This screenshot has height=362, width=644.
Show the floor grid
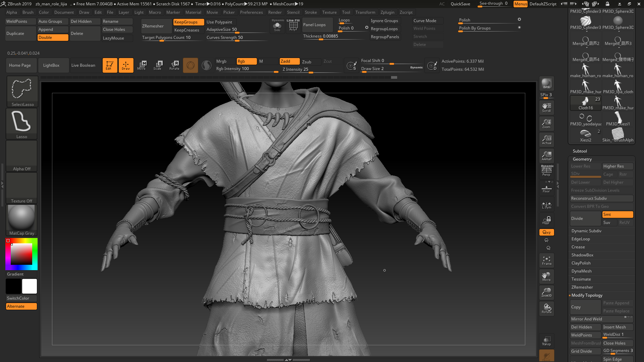pos(546,188)
